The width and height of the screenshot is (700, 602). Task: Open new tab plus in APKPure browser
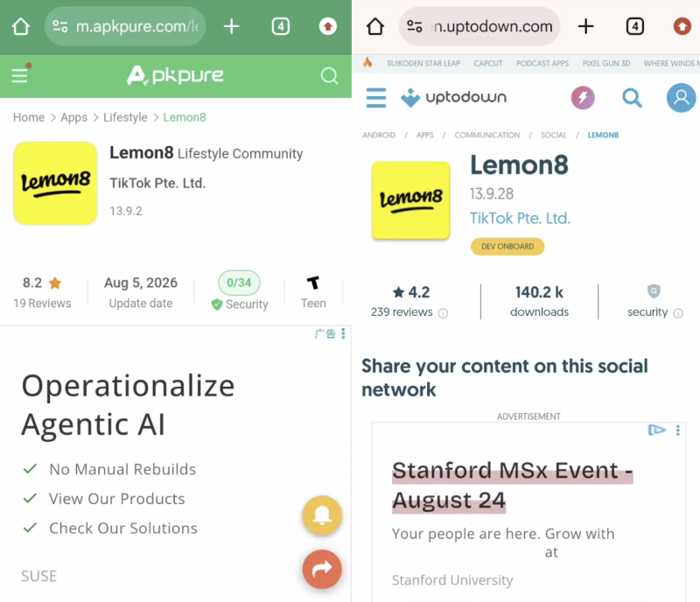pyautogui.click(x=231, y=26)
